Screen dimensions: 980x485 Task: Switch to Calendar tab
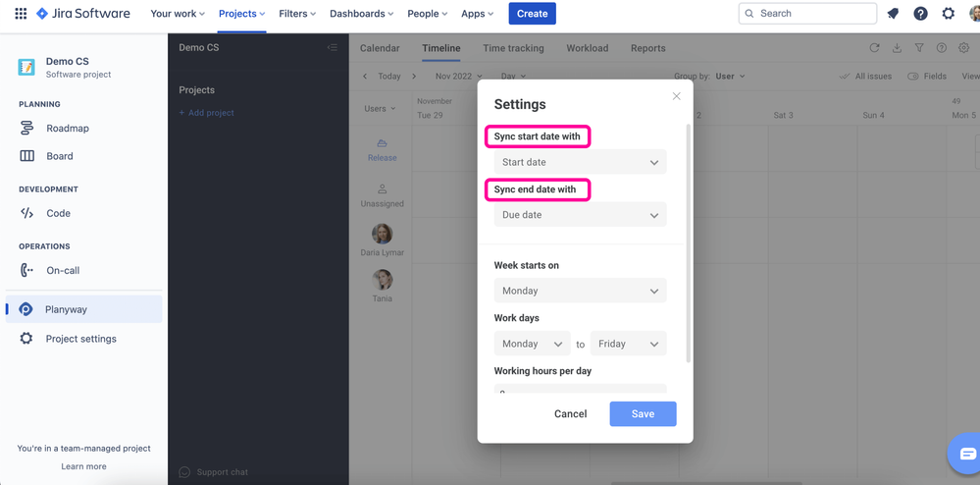380,47
